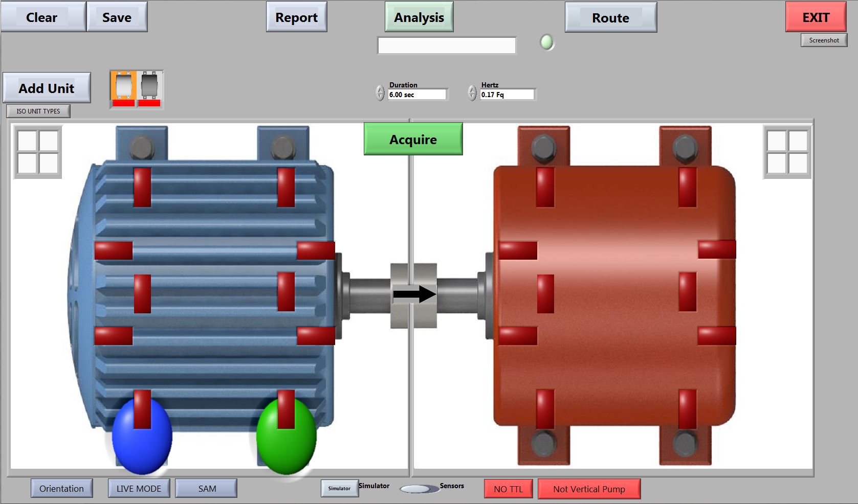The width and height of the screenshot is (858, 504).
Task: Click the Hertz stepper arrows
Action: pos(472,93)
